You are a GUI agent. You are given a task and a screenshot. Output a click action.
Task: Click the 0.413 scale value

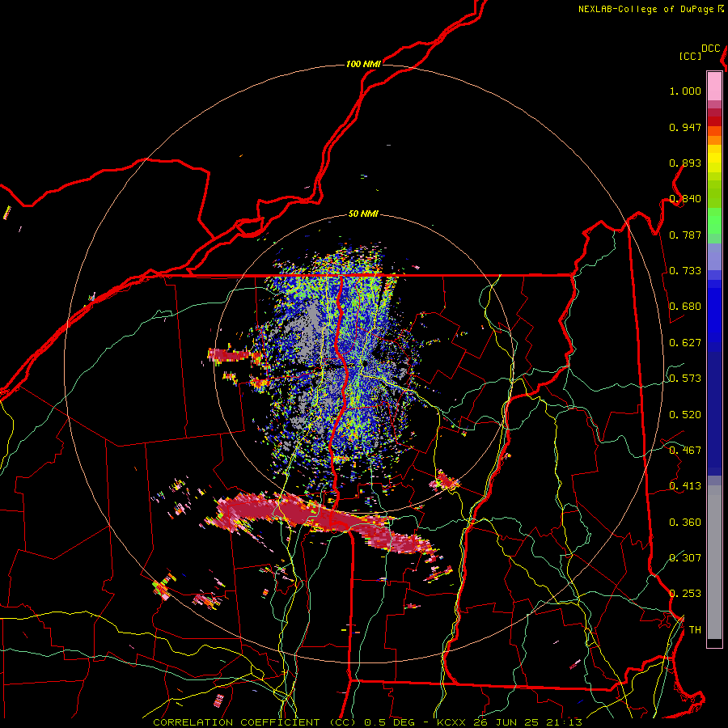tap(685, 486)
